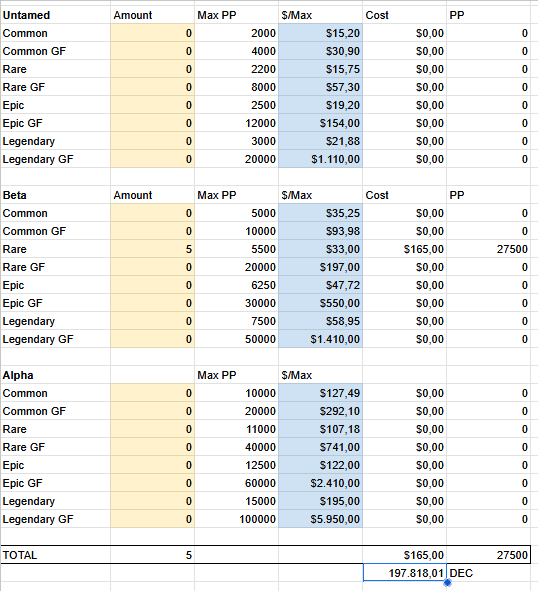Click the Untamed Common amount cell
The image size is (538, 591).
tap(152, 33)
